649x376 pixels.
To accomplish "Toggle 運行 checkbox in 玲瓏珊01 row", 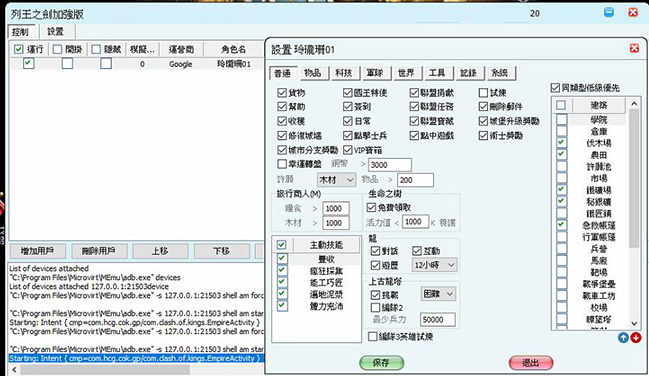I will [29, 63].
